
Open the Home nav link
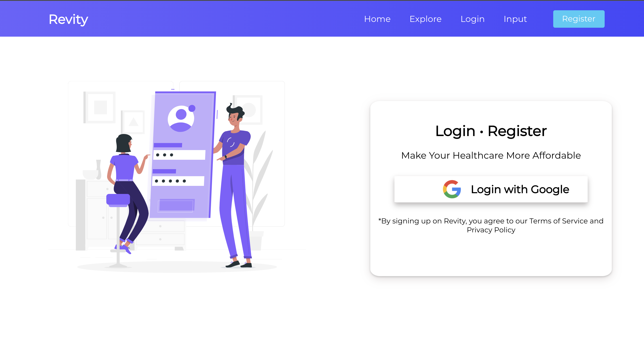[377, 19]
